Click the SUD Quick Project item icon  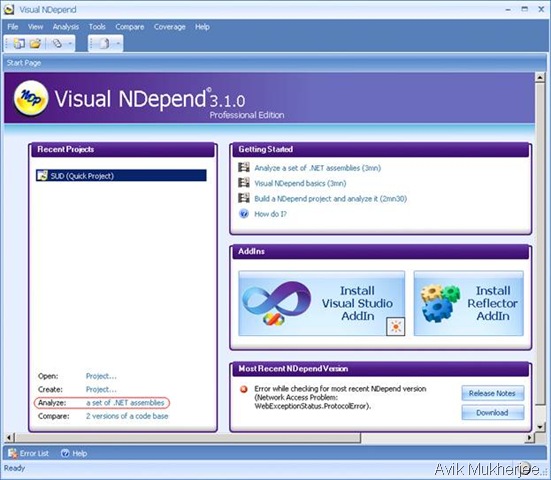click(43, 175)
